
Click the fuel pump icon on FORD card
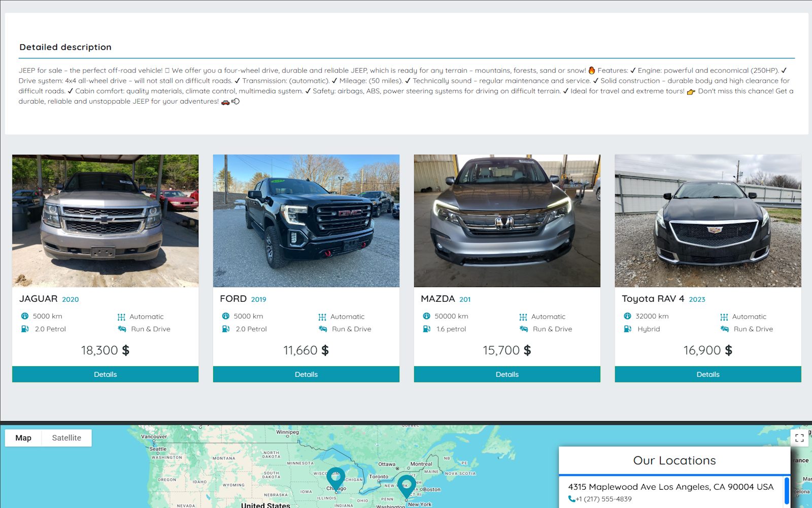point(226,329)
